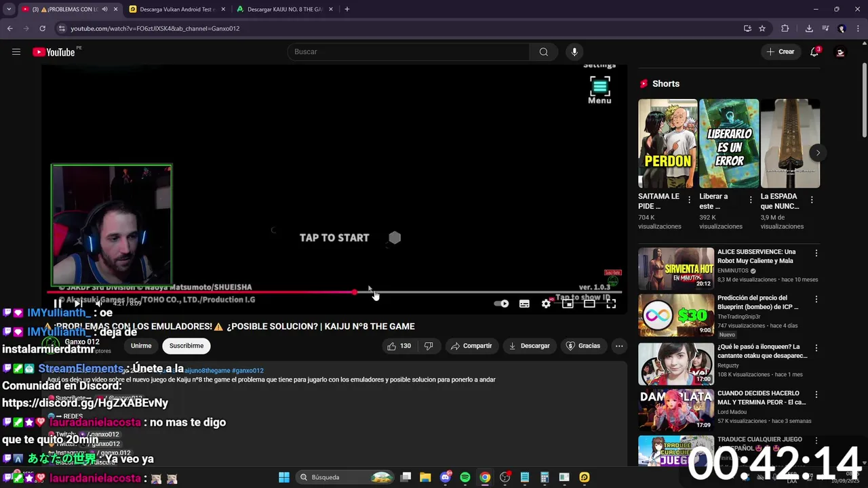868x488 pixels.
Task: Bookmark this page with star icon
Action: 762,28
